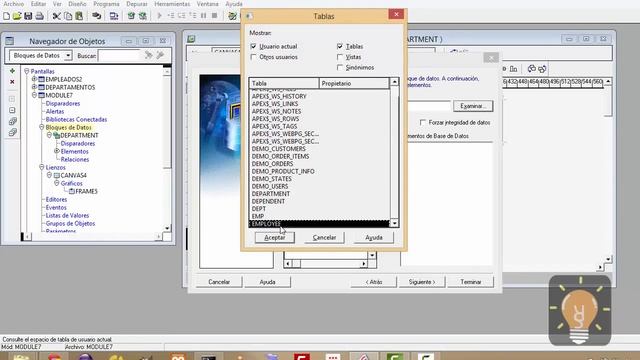The height and width of the screenshot is (360, 640).
Task: Click the Find Next icon beside Buscar field
Action: [x=149, y=55]
